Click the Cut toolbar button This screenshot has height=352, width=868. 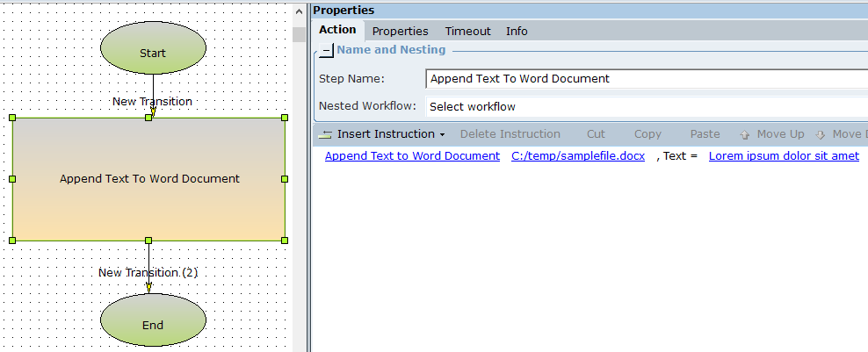point(596,134)
